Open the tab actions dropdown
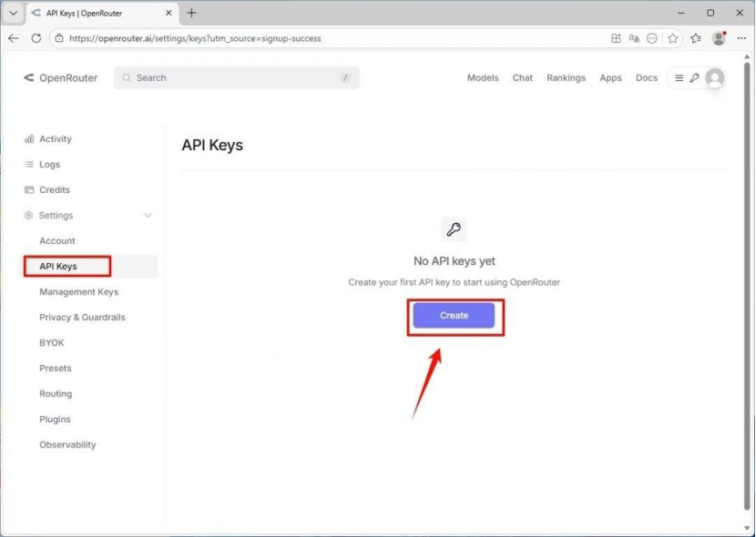The height and width of the screenshot is (537, 756). click(13, 13)
